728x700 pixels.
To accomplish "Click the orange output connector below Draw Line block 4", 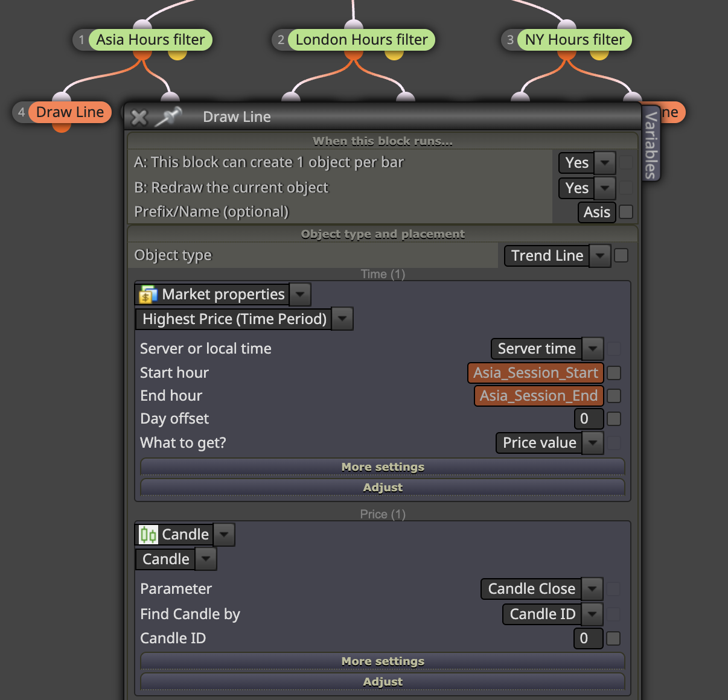I will pyautogui.click(x=62, y=127).
